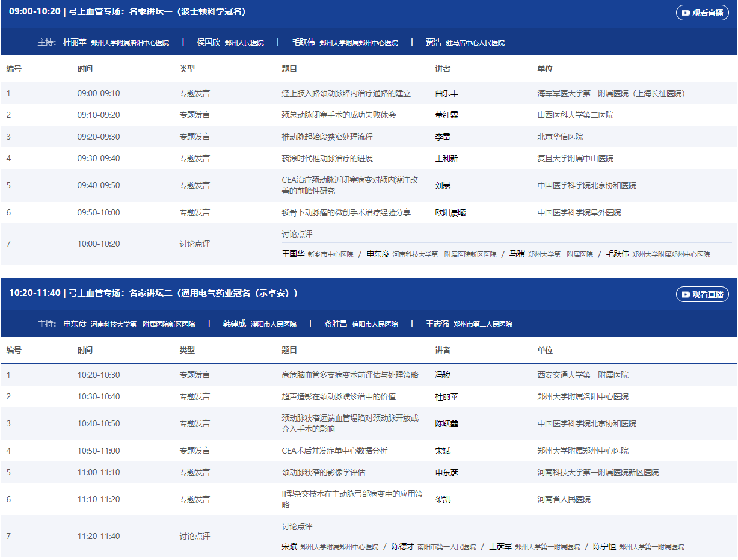738x560 pixels.
Task: Select speaker 欧阳晨曦
Action: click(450, 213)
